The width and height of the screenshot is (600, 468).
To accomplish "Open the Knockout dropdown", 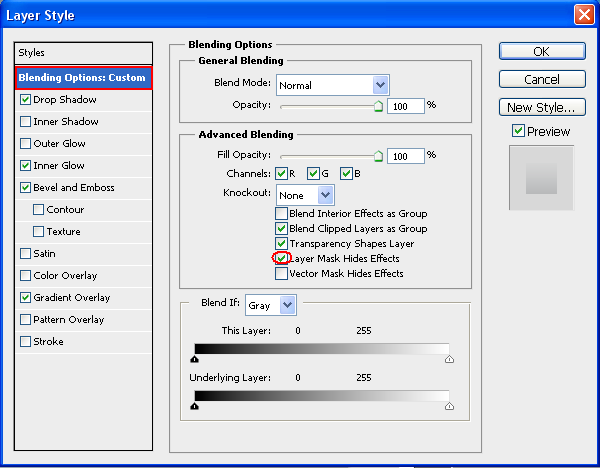I will tap(305, 196).
